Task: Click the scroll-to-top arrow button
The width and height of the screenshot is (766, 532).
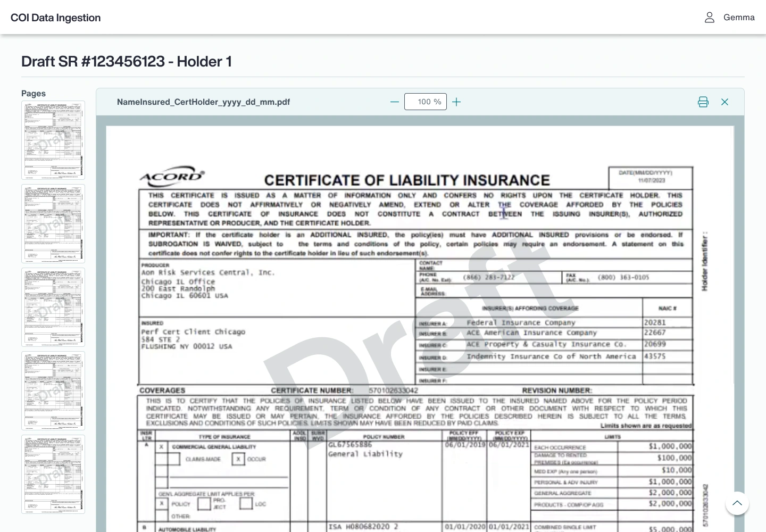Action: tap(737, 503)
